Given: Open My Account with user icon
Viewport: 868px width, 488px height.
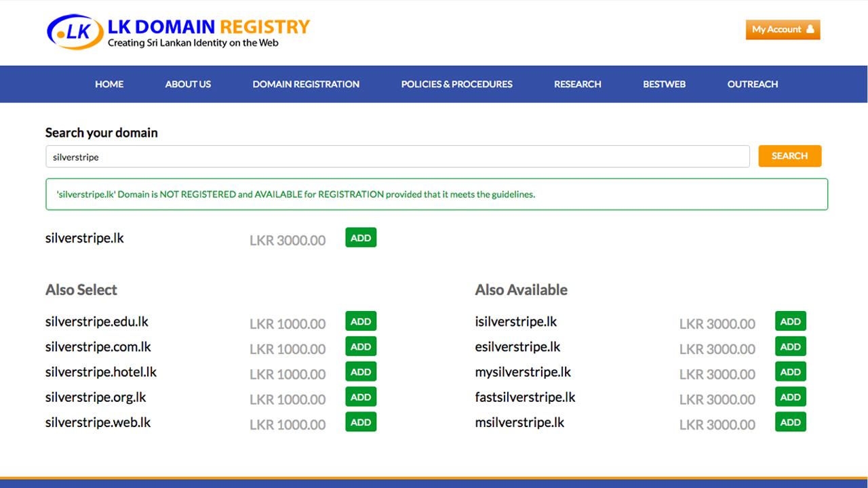Looking at the screenshot, I should (783, 30).
